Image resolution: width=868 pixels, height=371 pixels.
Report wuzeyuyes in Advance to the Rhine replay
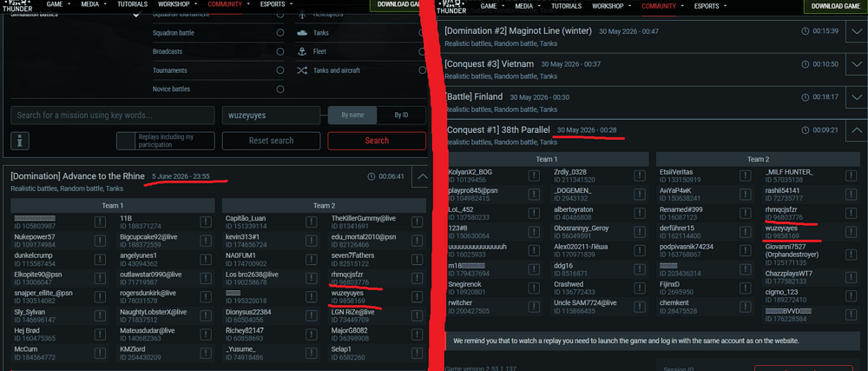pyautogui.click(x=417, y=297)
